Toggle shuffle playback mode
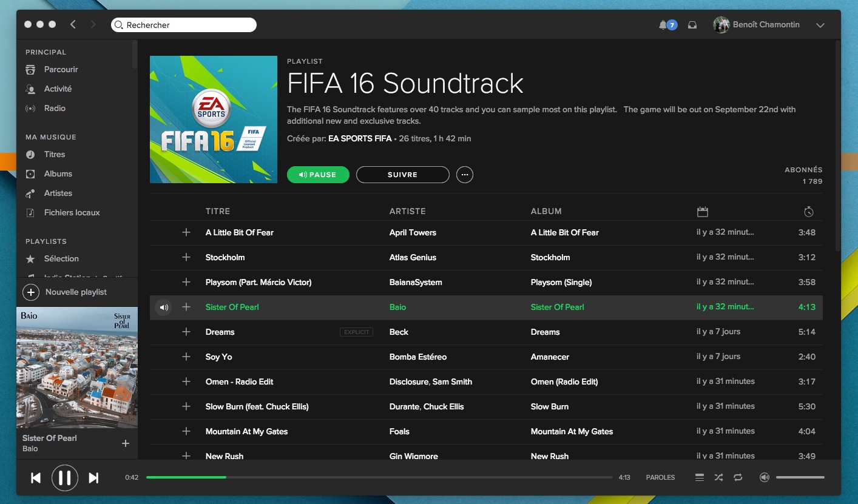Image resolution: width=858 pixels, height=504 pixels. click(718, 477)
